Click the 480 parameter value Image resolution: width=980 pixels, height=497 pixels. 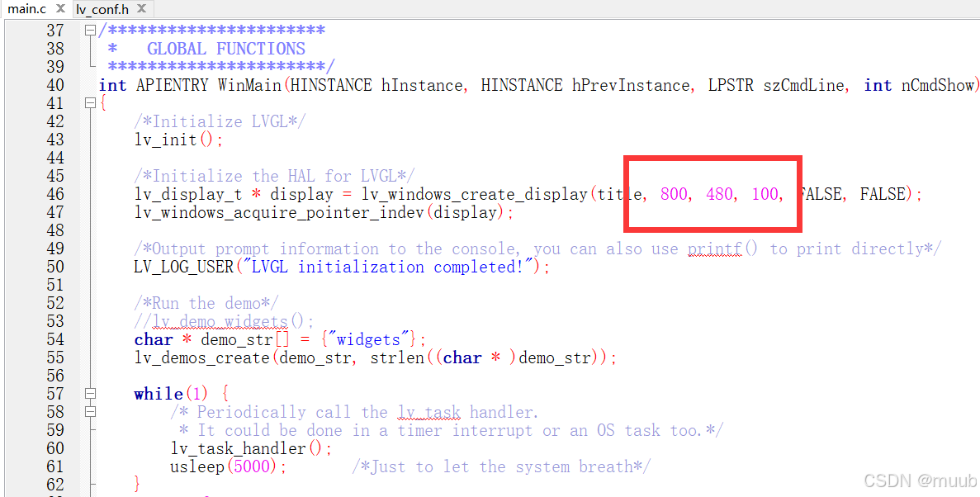(720, 194)
